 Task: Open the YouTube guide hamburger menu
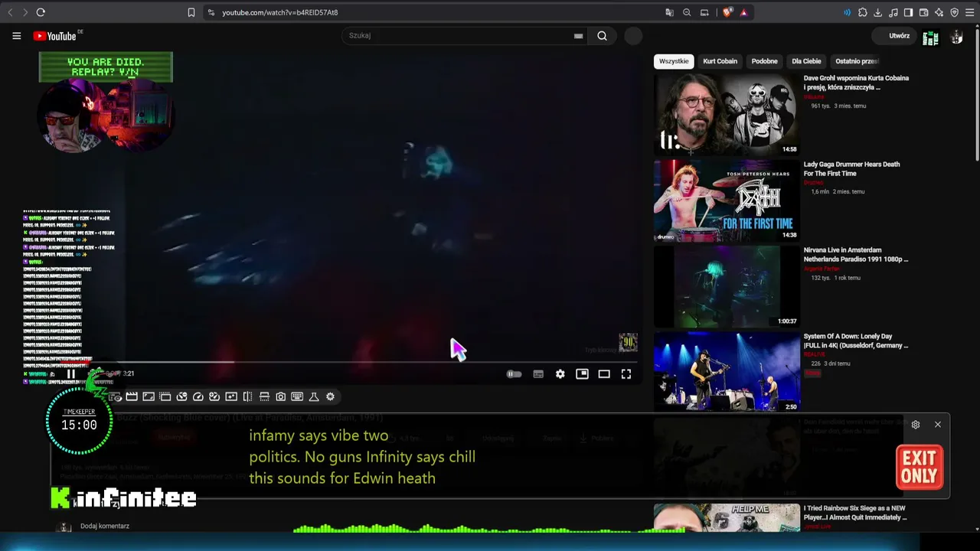click(16, 36)
